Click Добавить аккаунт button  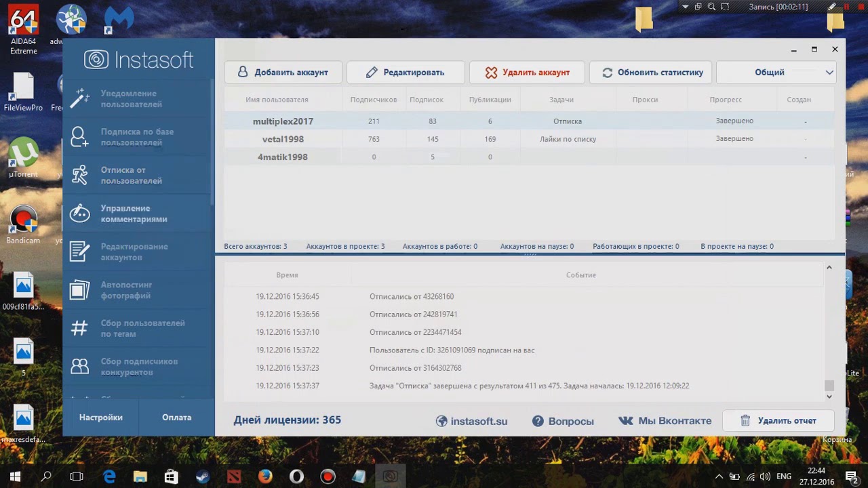(282, 73)
